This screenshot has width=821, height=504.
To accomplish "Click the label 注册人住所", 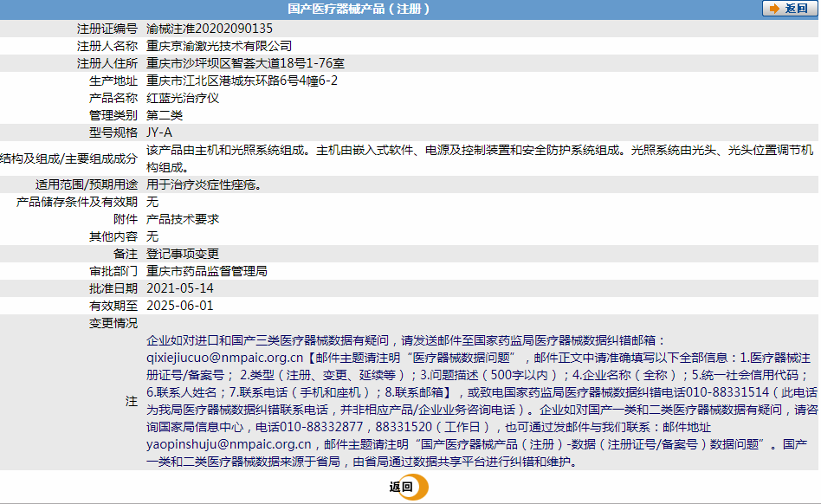I will (x=107, y=63).
